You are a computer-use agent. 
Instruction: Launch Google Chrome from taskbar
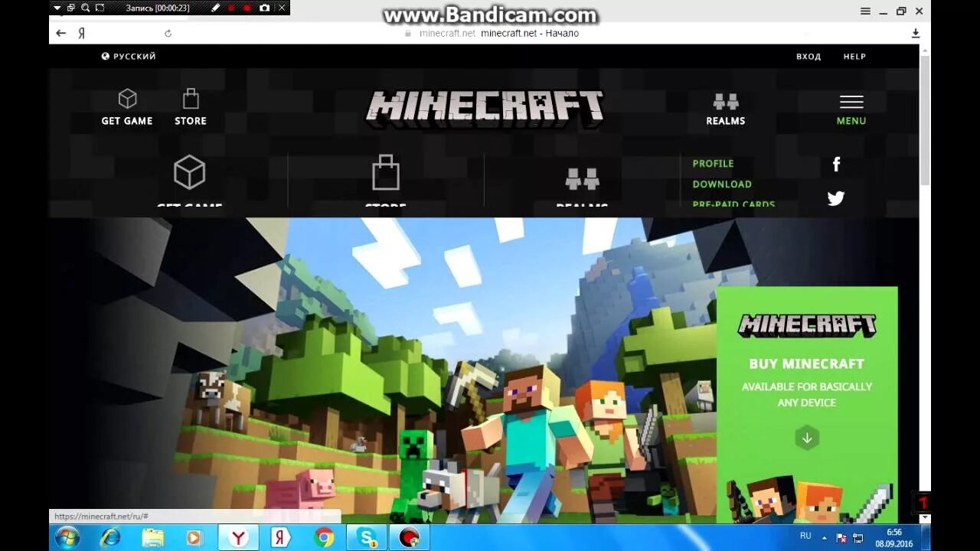[x=324, y=538]
